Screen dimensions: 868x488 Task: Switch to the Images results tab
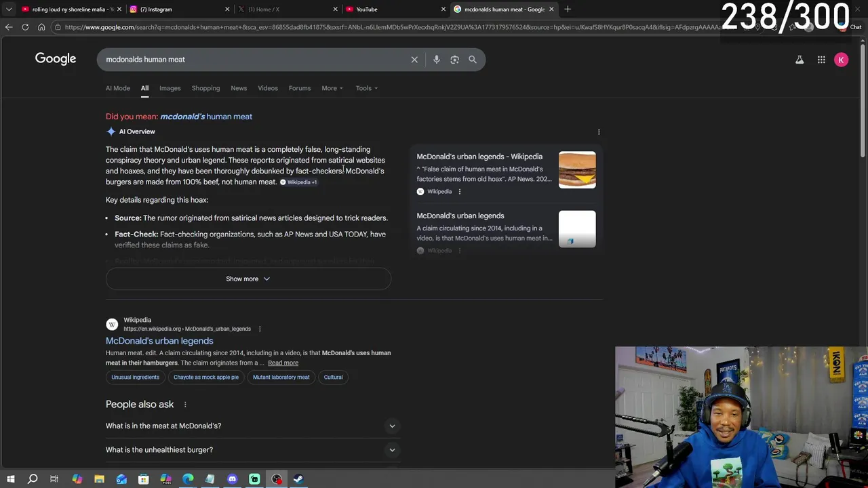(170, 88)
